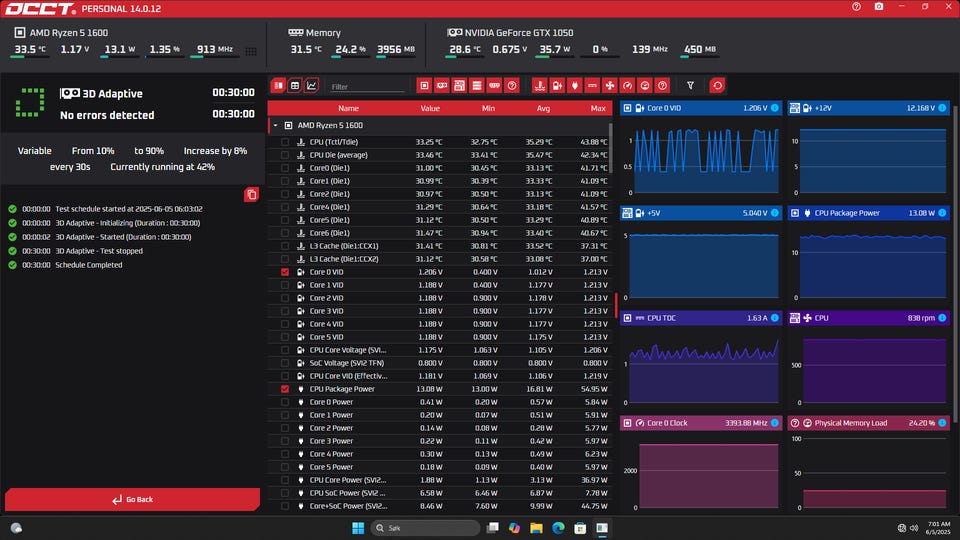
Task: Click the funnel filter icon
Action: (690, 86)
